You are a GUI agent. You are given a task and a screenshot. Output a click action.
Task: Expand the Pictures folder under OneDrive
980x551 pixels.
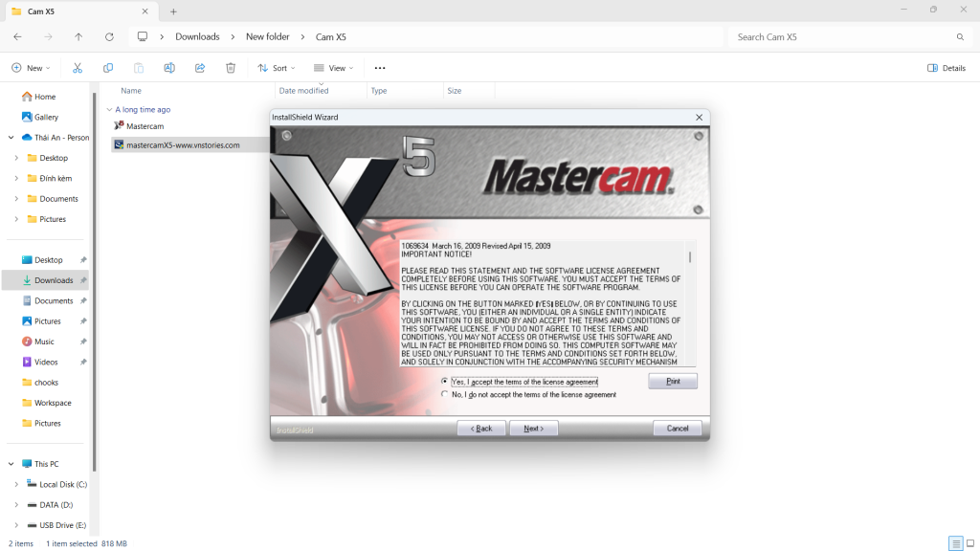(x=16, y=219)
